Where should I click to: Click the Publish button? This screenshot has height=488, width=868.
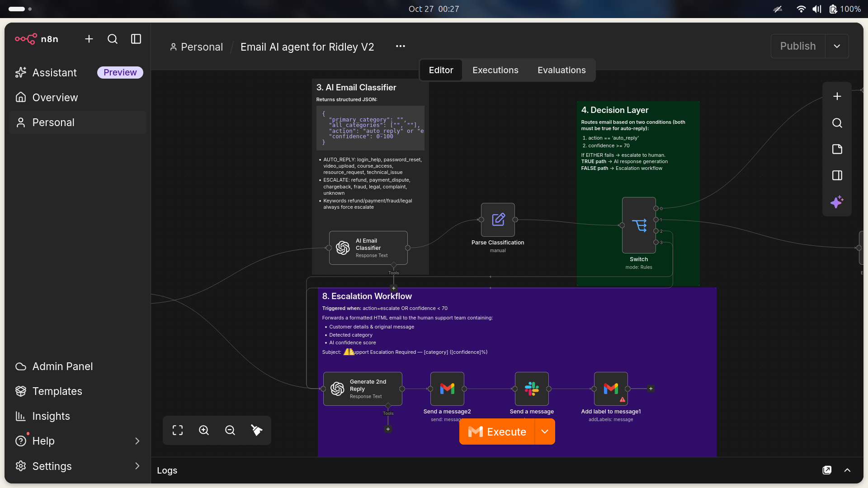(x=798, y=46)
